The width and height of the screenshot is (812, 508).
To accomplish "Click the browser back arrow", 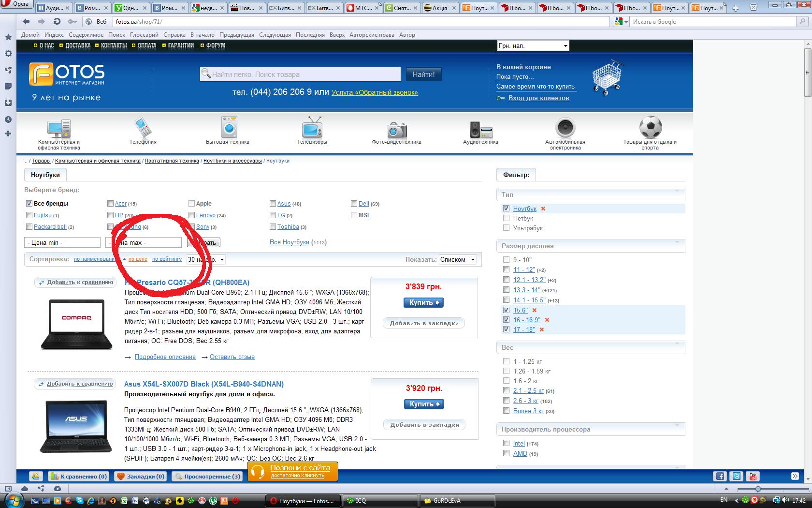I will tap(26, 21).
